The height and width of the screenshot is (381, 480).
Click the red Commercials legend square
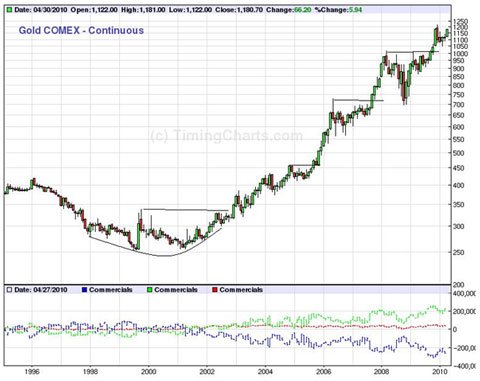pyautogui.click(x=215, y=290)
